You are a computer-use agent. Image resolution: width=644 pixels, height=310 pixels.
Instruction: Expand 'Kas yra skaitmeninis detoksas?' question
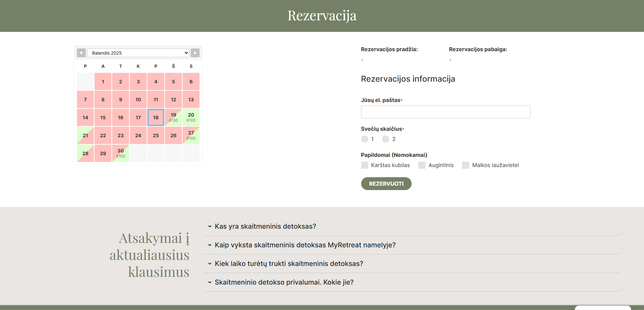(x=265, y=226)
